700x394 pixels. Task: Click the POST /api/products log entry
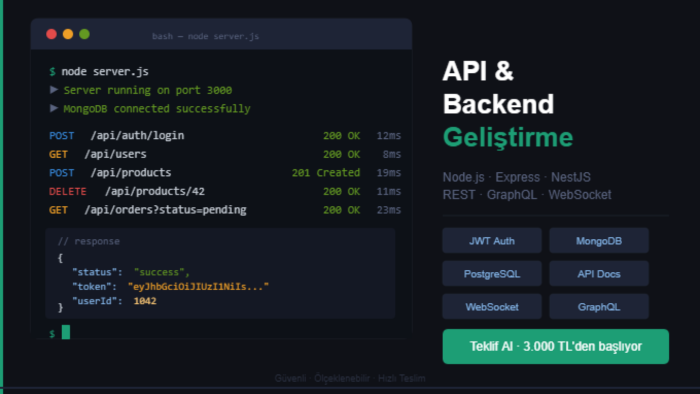225,173
